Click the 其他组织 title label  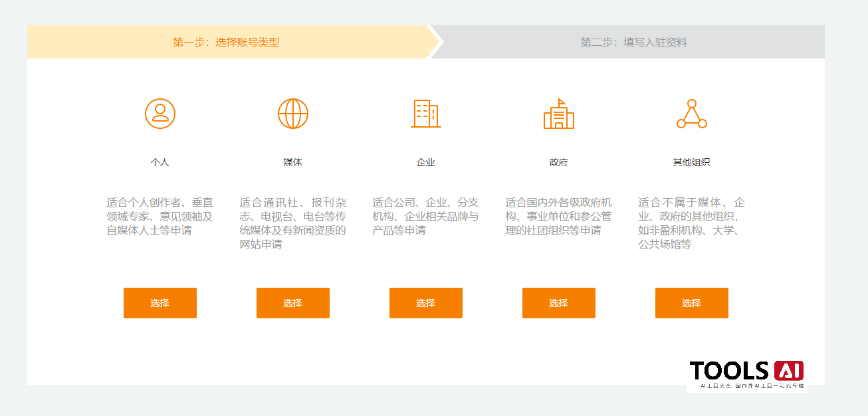coord(692,162)
